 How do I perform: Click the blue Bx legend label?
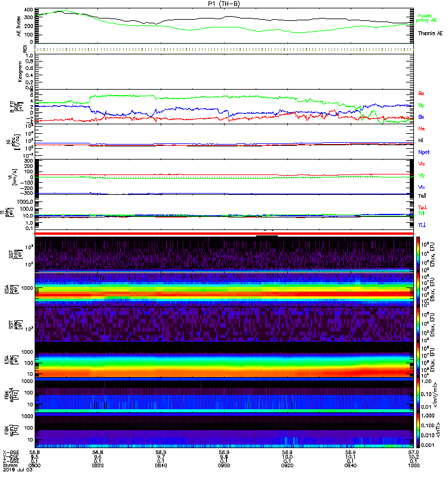(421, 117)
